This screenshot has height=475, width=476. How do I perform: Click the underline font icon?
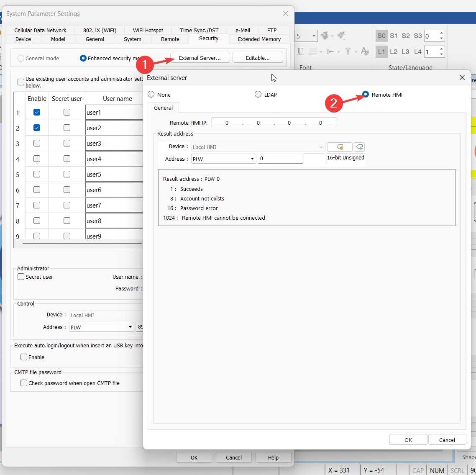pyautogui.click(x=300, y=51)
